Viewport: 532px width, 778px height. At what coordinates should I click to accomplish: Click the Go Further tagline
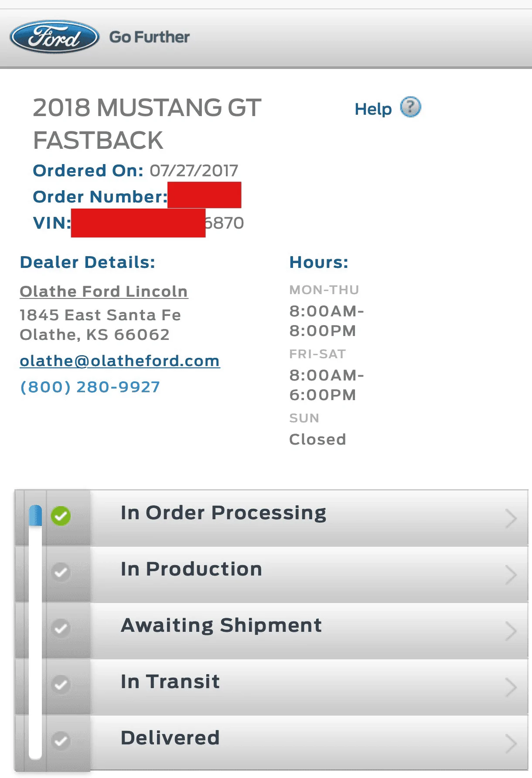click(149, 37)
